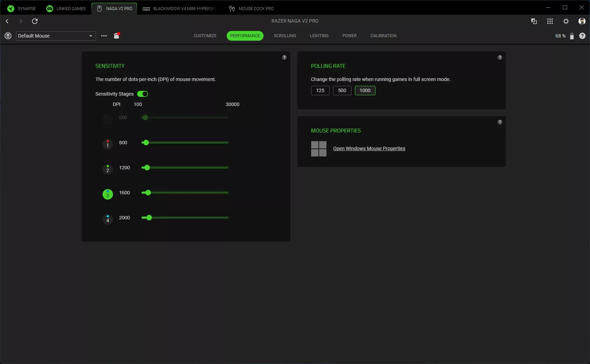Switch to the Power tab
590x364 pixels.
pyautogui.click(x=349, y=36)
